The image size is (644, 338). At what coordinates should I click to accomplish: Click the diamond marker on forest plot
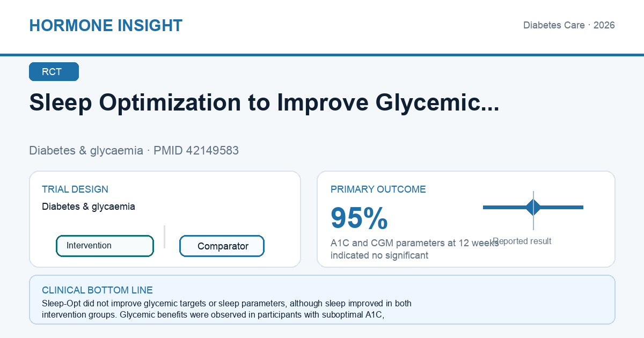coord(533,207)
